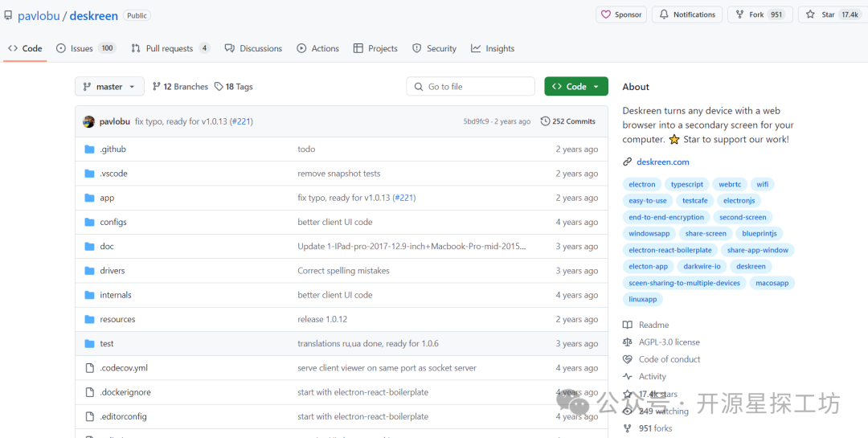The width and height of the screenshot is (868, 438).
Task: Focus the Go to file search field
Action: click(x=470, y=86)
